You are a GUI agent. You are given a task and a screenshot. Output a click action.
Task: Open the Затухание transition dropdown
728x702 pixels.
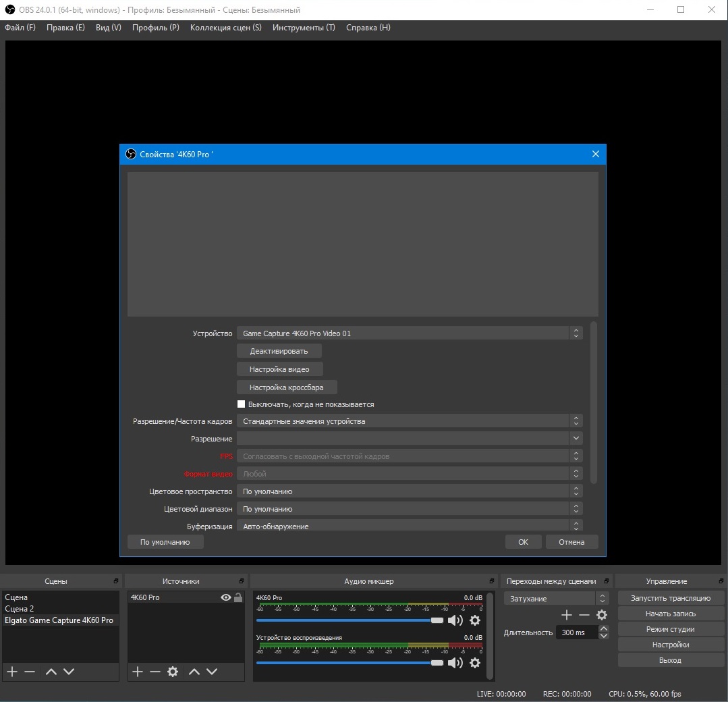[556, 599]
